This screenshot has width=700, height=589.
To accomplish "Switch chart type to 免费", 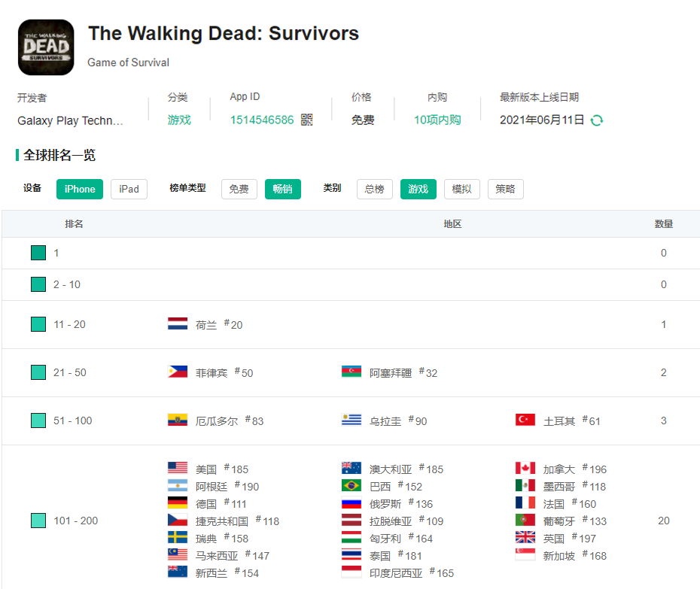I will click(239, 190).
